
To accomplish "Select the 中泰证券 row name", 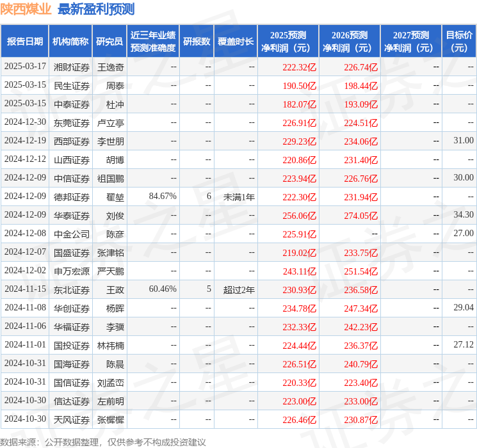I will point(72,104).
